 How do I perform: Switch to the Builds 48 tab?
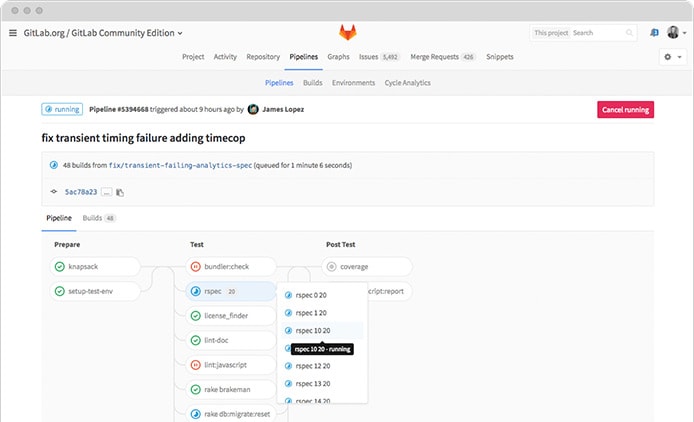[x=99, y=218]
